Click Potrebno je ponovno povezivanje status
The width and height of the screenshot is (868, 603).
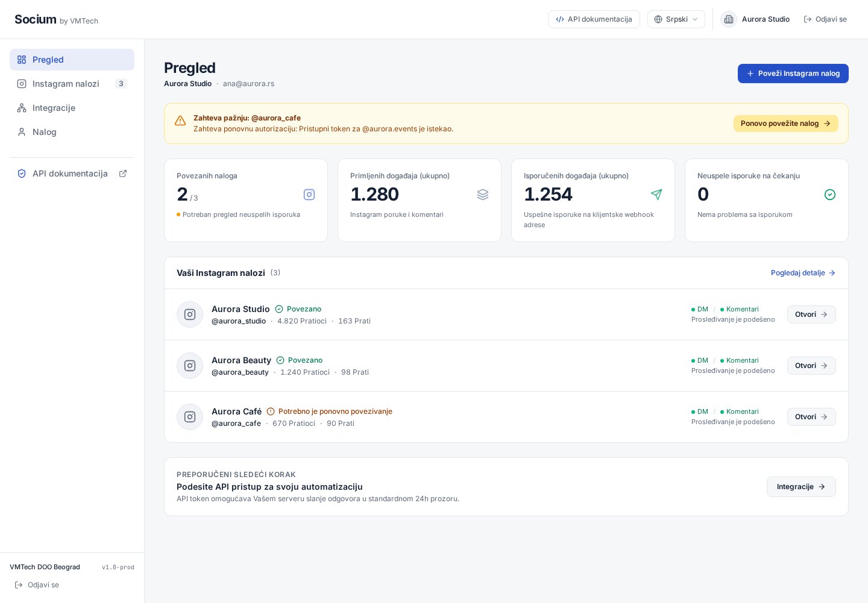[x=330, y=411]
